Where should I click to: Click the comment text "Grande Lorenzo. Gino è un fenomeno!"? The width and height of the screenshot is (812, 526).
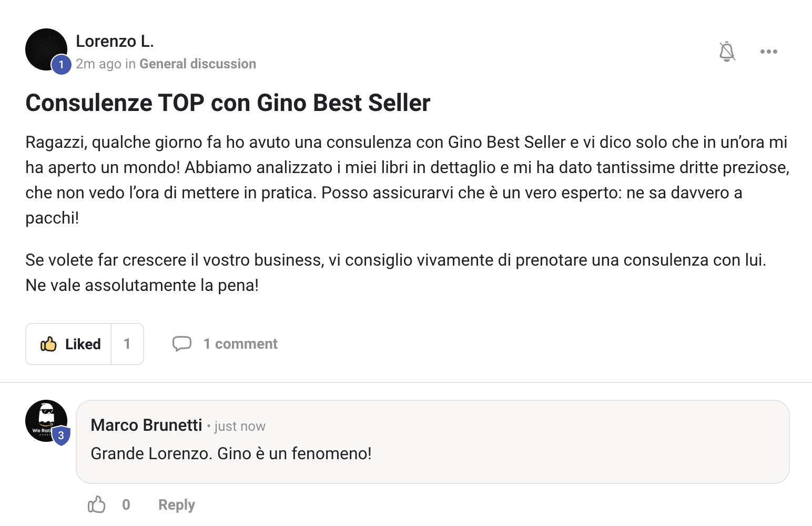[231, 453]
